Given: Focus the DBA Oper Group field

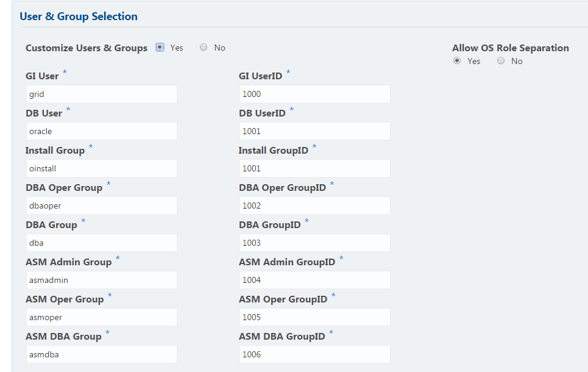Looking at the screenshot, I should click(101, 206).
